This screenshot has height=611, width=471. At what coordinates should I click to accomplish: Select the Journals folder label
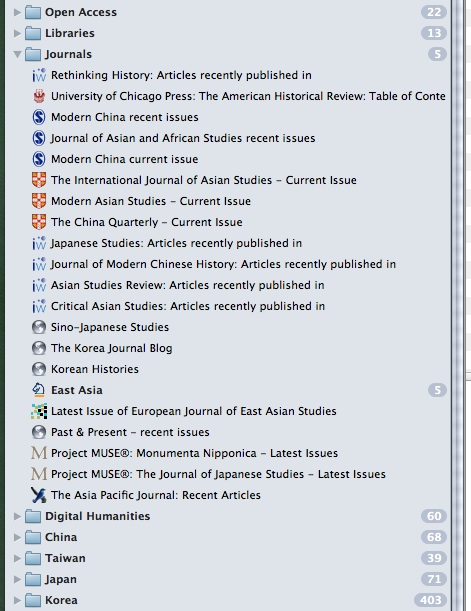pos(69,54)
